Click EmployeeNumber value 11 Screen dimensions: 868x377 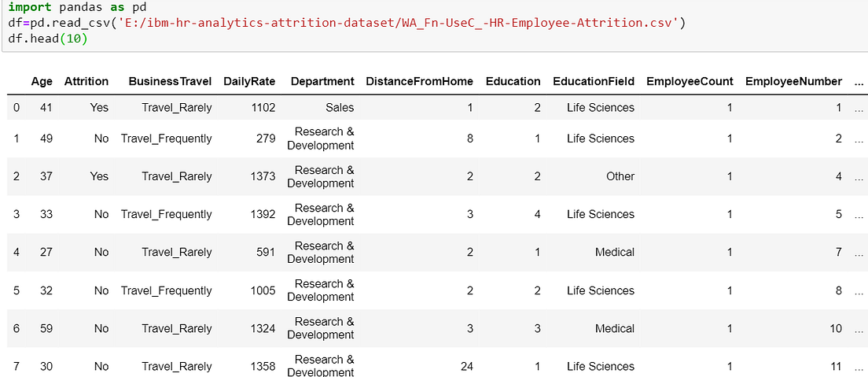(x=836, y=367)
